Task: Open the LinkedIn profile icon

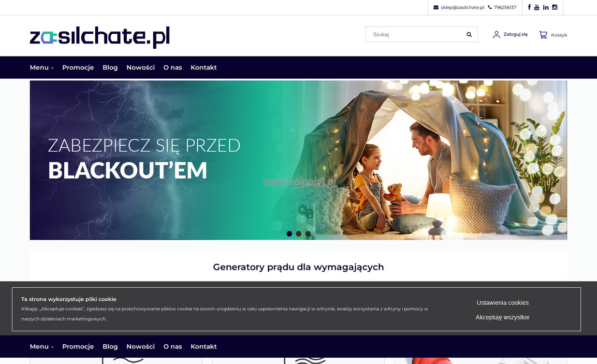Action: [546, 7]
